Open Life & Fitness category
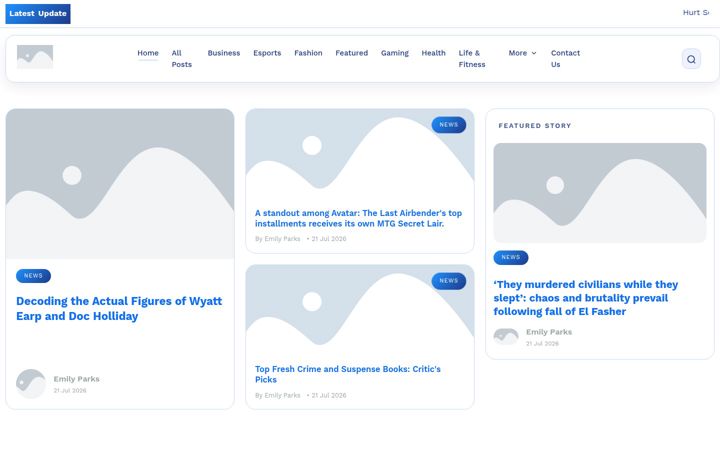Screen dimensions: 720x450 (x=472, y=59)
